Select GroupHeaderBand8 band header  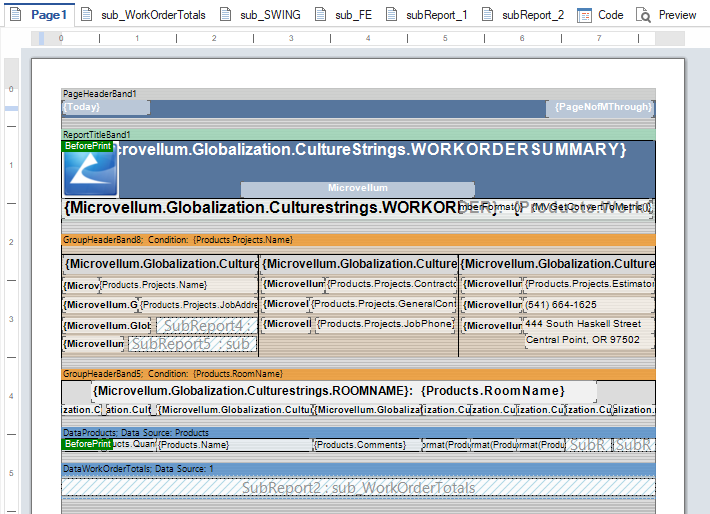(358, 240)
